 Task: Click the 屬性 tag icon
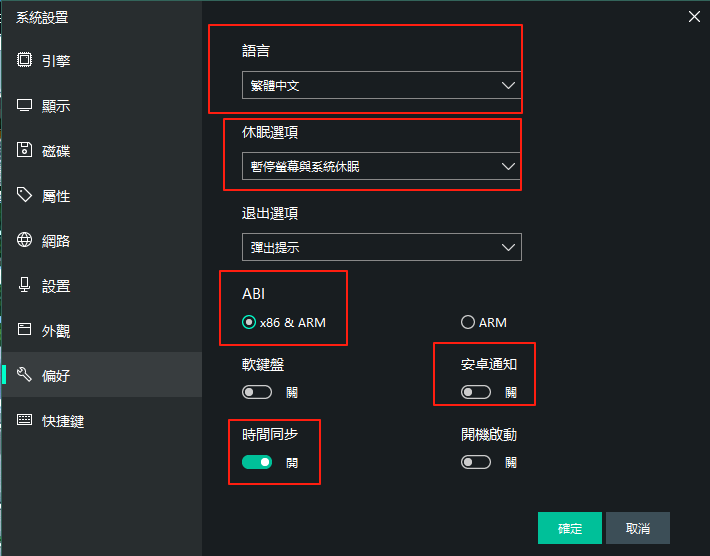pos(24,195)
